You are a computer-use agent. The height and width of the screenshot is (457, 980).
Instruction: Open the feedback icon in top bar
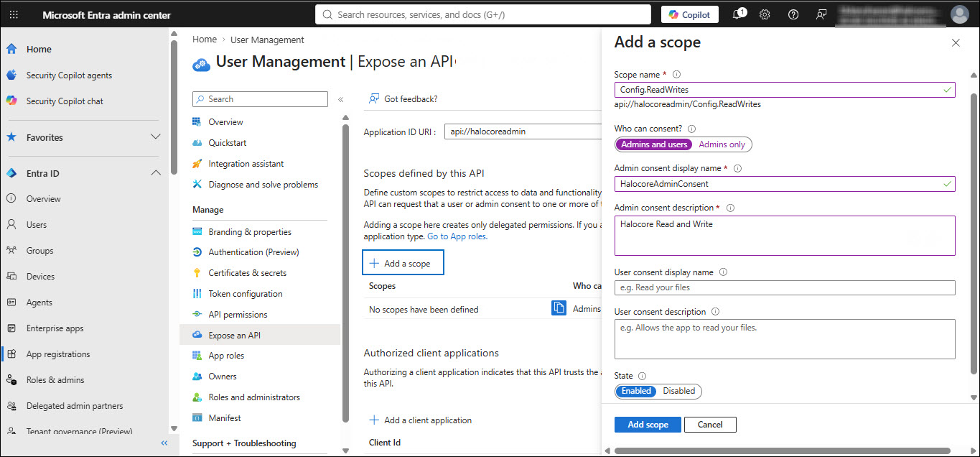(822, 14)
